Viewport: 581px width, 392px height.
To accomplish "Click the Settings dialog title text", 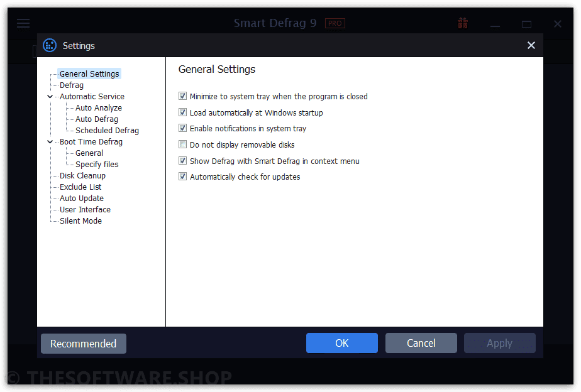I will coord(79,45).
